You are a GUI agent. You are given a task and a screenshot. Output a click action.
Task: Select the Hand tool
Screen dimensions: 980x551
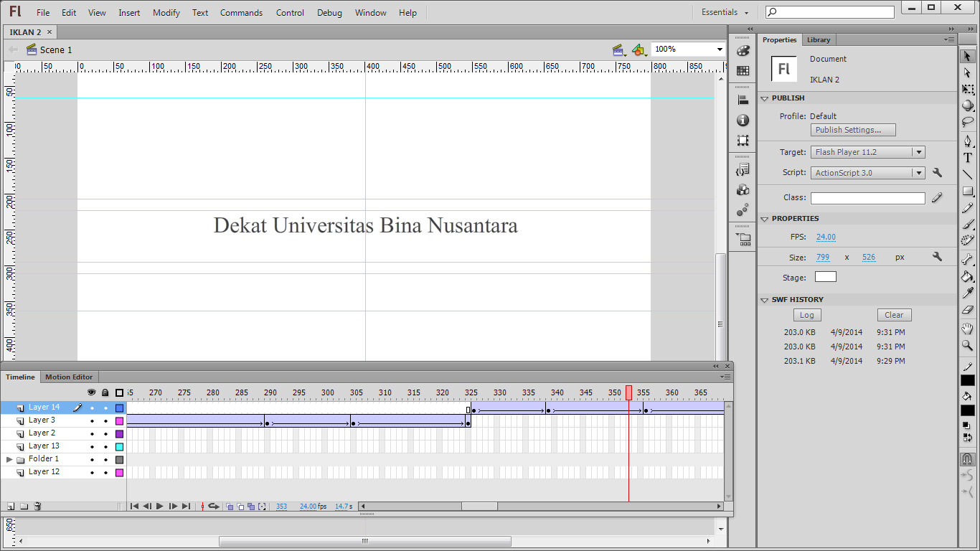click(x=968, y=329)
